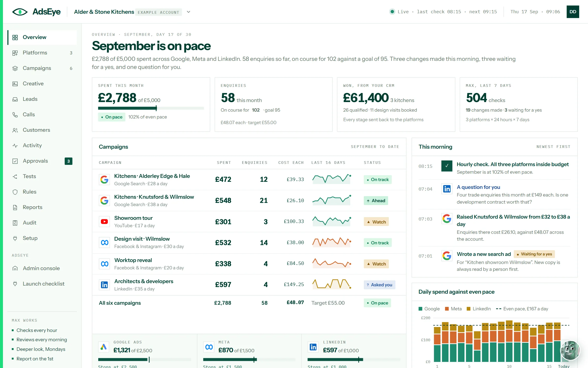The width and height of the screenshot is (588, 368).
Task: Expand the Alder & Stone Kitchens account dropdown
Action: [188, 12]
